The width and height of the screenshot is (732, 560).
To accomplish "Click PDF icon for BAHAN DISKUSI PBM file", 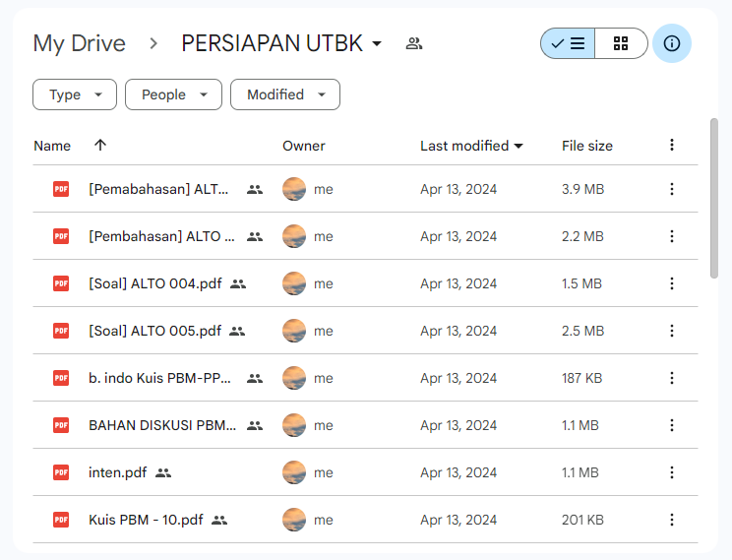I will (x=61, y=425).
